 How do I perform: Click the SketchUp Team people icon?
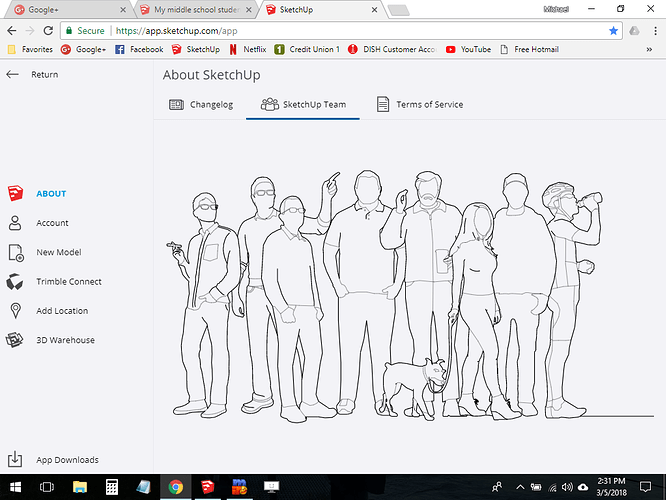[269, 104]
